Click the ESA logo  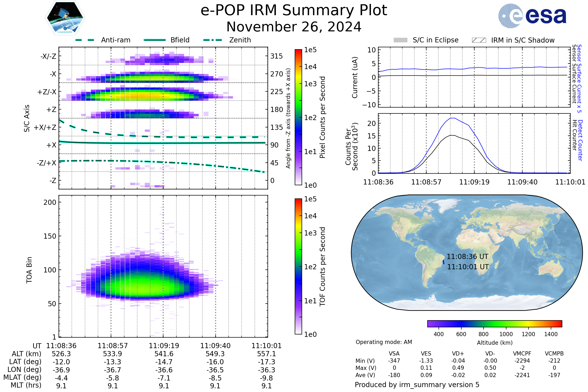click(x=532, y=16)
